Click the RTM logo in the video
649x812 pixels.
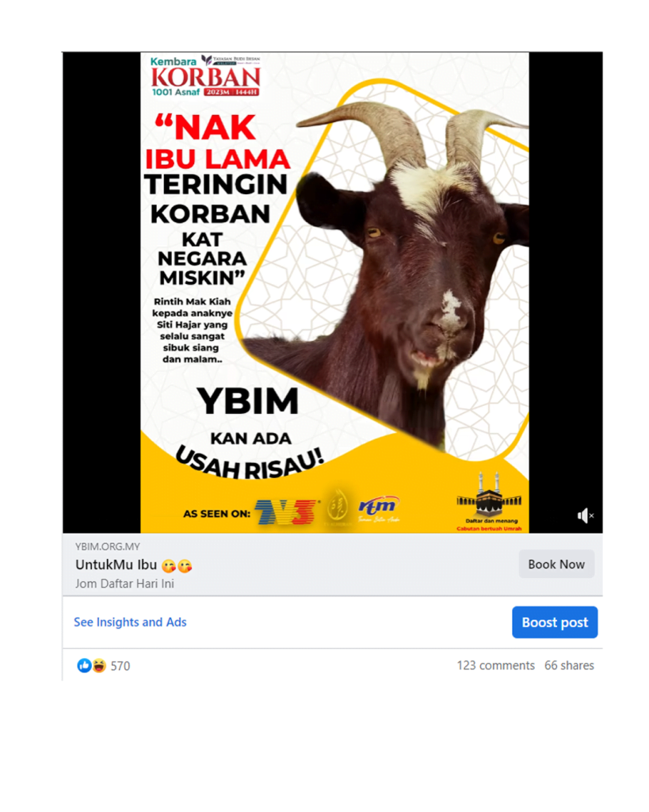click(x=380, y=507)
